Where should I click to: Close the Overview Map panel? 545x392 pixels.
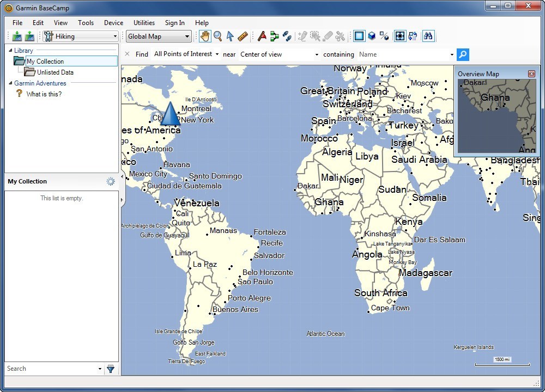(531, 73)
